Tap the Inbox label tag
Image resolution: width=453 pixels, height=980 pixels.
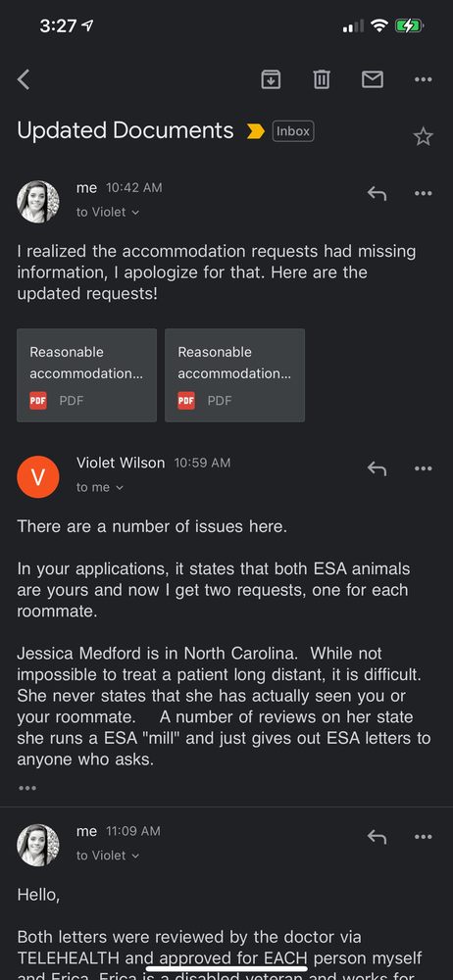tap(293, 131)
